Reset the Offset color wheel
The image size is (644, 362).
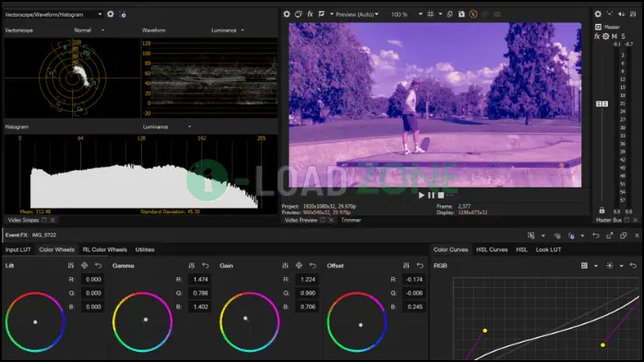pyautogui.click(x=420, y=265)
